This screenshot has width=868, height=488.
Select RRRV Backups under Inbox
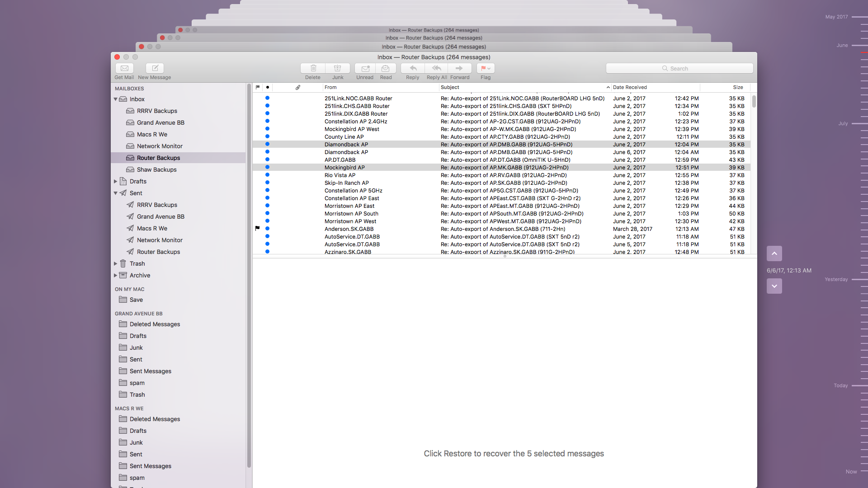[178, 111]
